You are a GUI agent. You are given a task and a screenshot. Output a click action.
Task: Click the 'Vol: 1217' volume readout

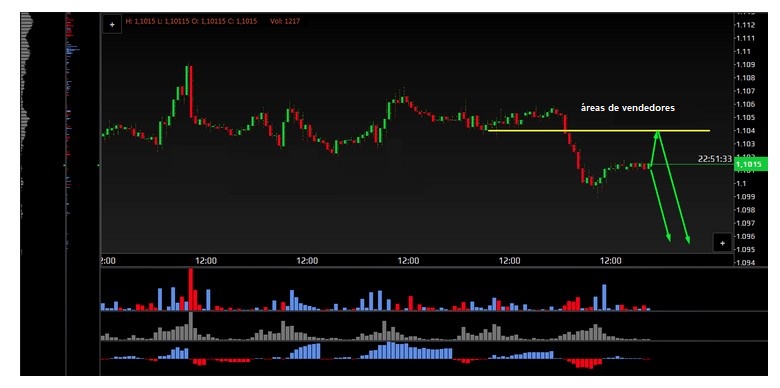click(285, 21)
